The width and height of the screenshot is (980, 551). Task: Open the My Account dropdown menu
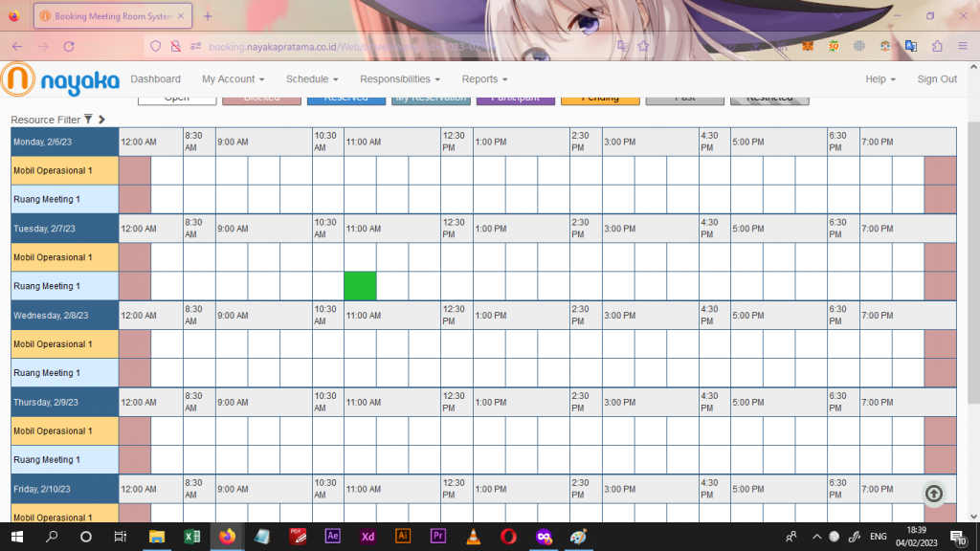[233, 79]
